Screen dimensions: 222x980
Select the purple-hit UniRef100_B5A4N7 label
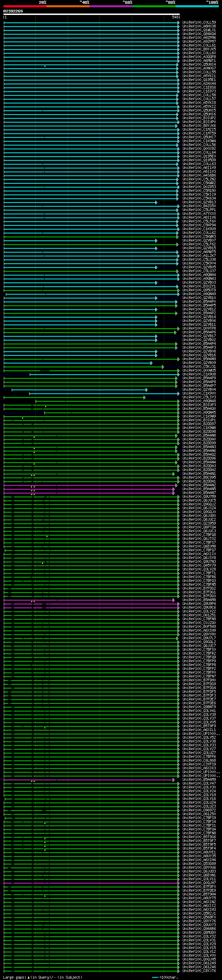(x=199, y=493)
